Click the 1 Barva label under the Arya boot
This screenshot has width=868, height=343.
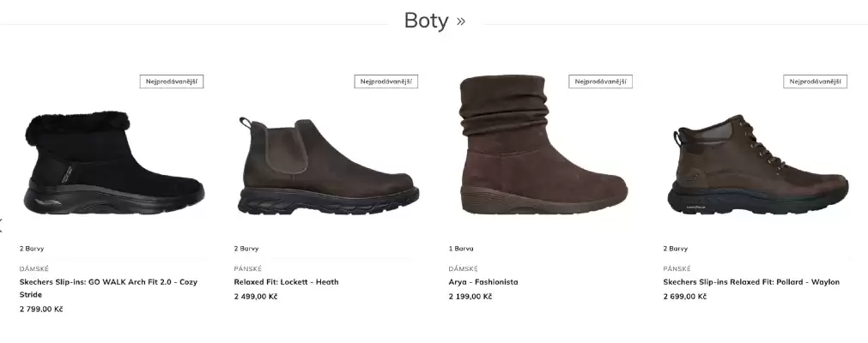tap(461, 249)
